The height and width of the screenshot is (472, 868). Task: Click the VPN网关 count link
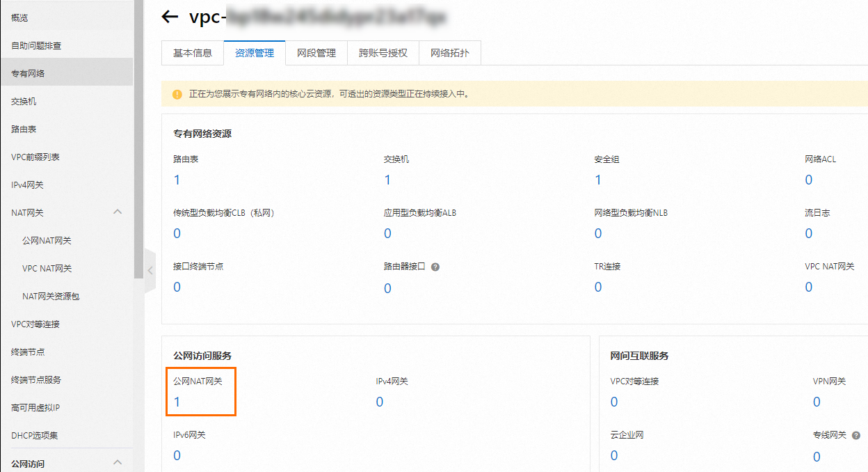(817, 402)
